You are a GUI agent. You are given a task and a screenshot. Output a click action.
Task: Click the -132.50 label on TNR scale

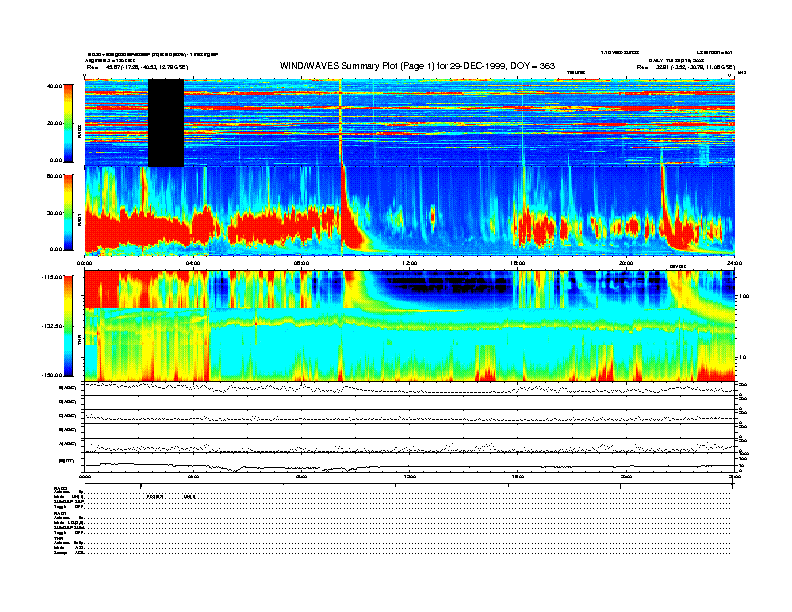click(52, 326)
